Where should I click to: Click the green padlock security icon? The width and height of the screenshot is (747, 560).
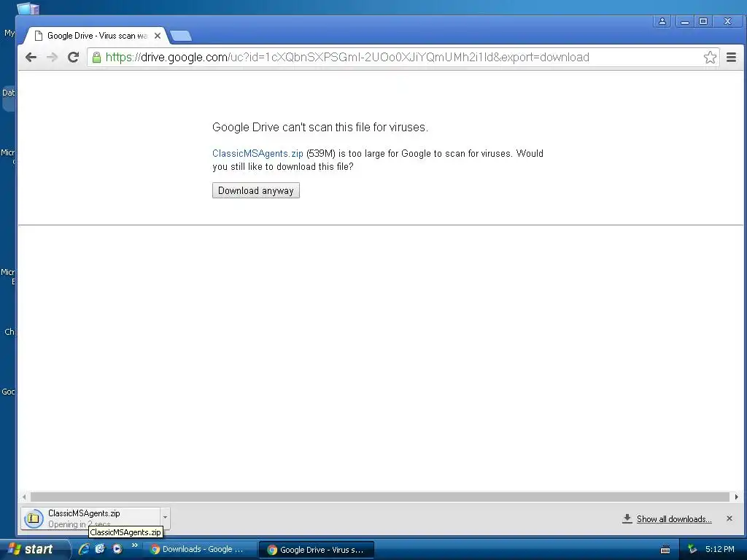(x=96, y=58)
